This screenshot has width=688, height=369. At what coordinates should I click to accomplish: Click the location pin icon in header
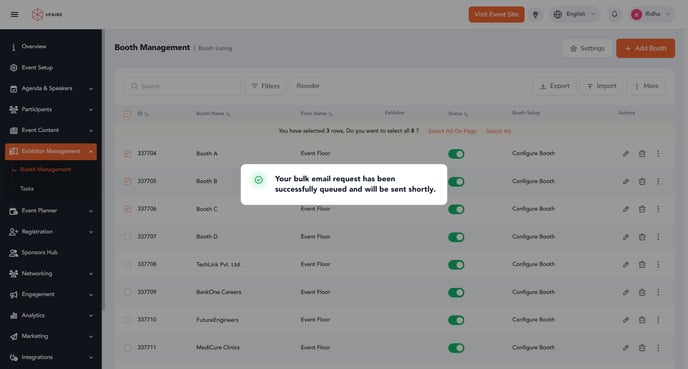pyautogui.click(x=535, y=14)
